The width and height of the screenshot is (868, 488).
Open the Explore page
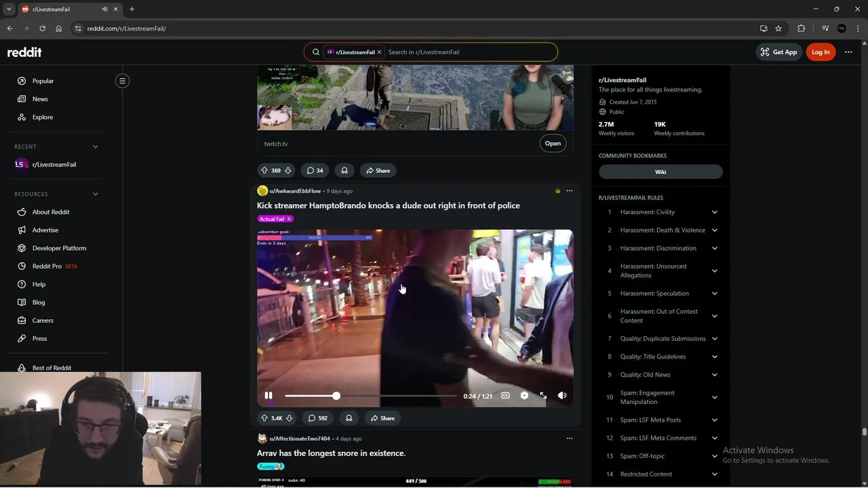(42, 117)
